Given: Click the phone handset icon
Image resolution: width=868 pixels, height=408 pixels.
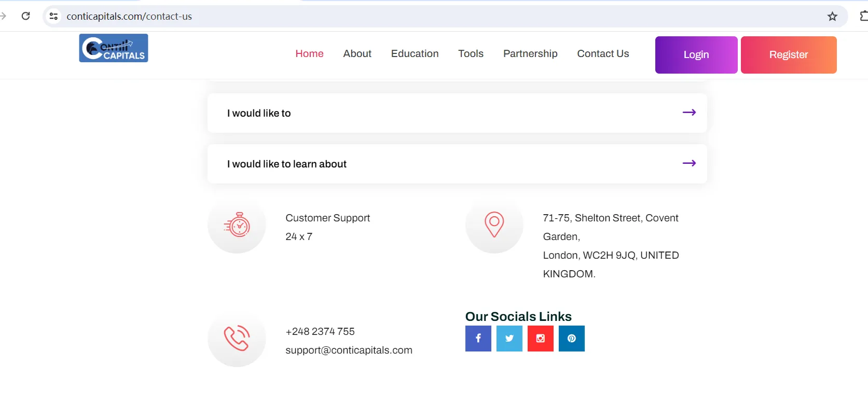Looking at the screenshot, I should [x=237, y=338].
